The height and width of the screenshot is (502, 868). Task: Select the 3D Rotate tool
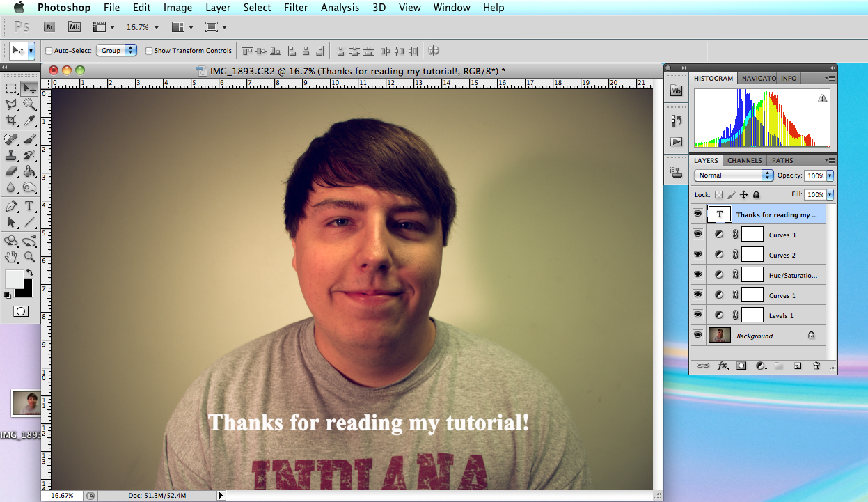coord(11,241)
